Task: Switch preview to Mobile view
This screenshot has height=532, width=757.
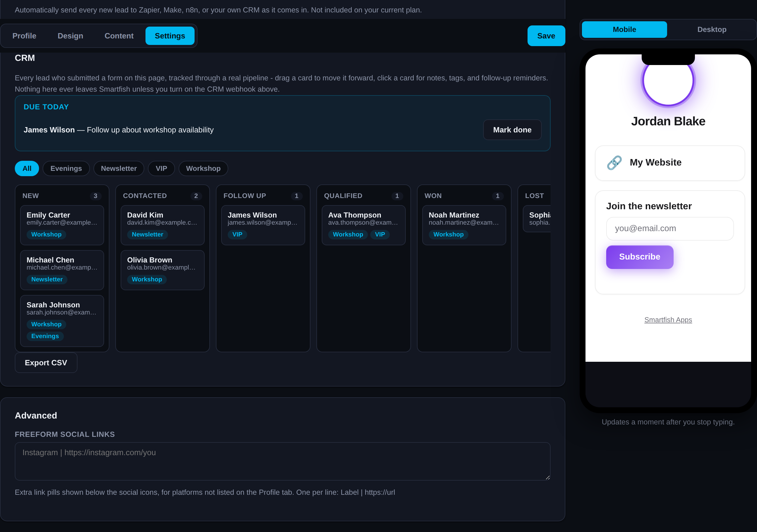Action: pyautogui.click(x=624, y=30)
